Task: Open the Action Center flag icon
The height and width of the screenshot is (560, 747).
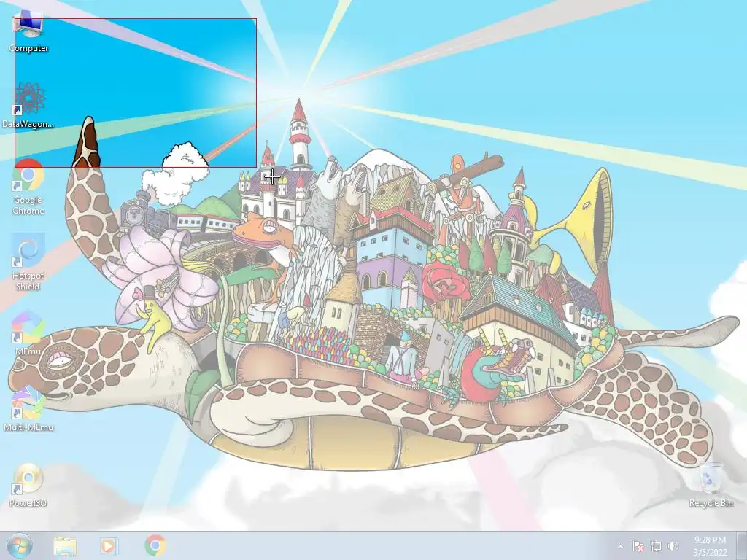Action: (638, 546)
